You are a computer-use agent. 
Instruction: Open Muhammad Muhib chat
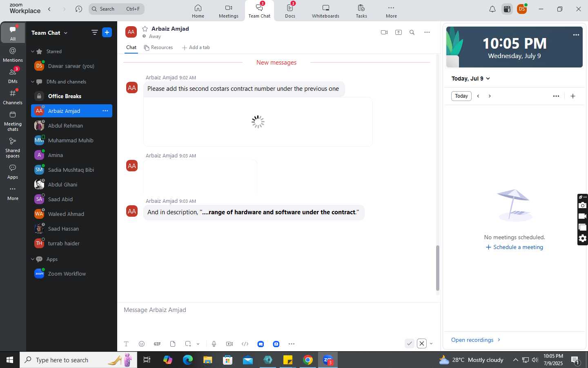pos(71,140)
